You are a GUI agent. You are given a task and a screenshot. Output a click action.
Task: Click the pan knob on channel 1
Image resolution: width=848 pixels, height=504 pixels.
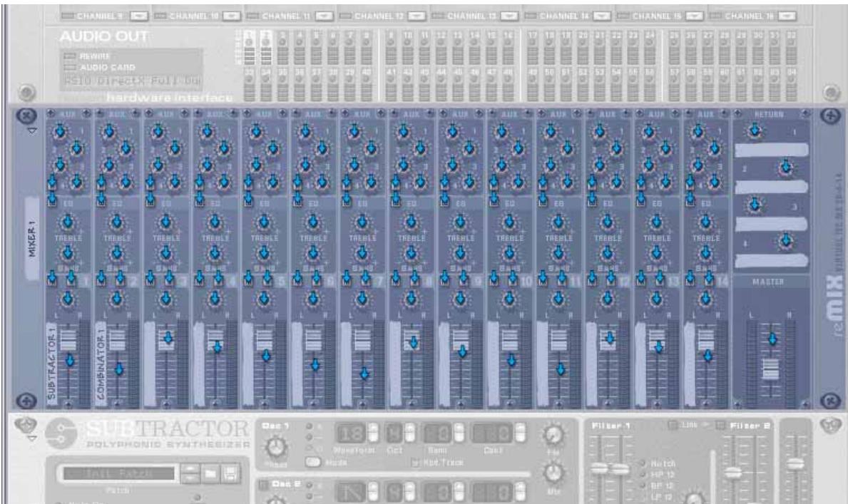coord(67,298)
